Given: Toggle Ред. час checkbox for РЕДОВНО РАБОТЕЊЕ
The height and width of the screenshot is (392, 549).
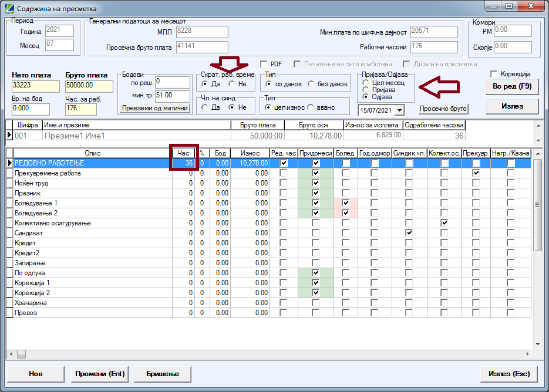Looking at the screenshot, I should pos(284,163).
